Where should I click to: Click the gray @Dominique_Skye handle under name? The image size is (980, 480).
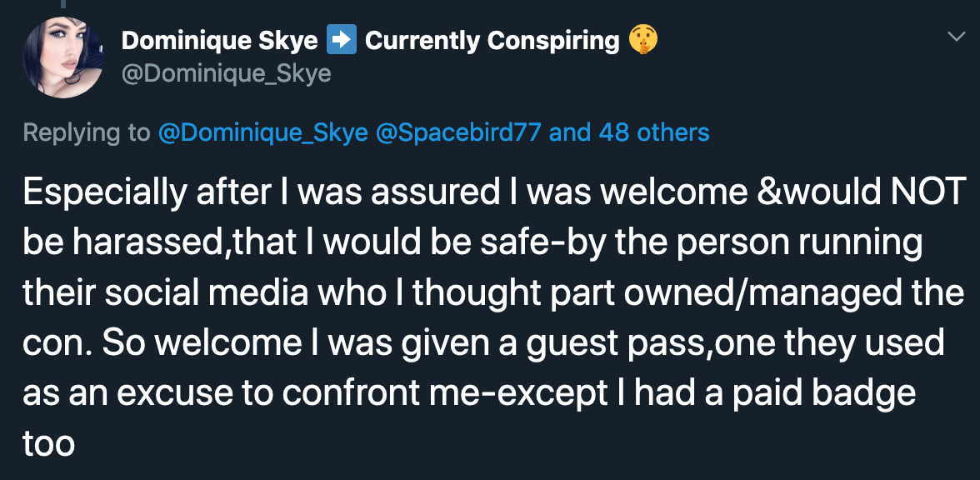[x=227, y=74]
